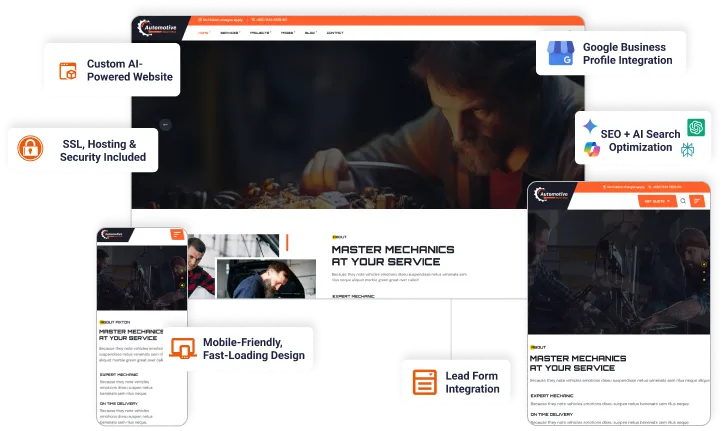Click the orange SSL padlock icon
Screen dimensions: 723x431
(x=31, y=150)
